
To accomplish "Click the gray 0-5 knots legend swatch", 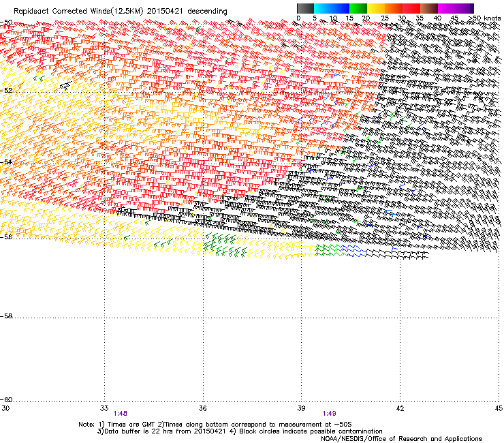I will point(305,8).
